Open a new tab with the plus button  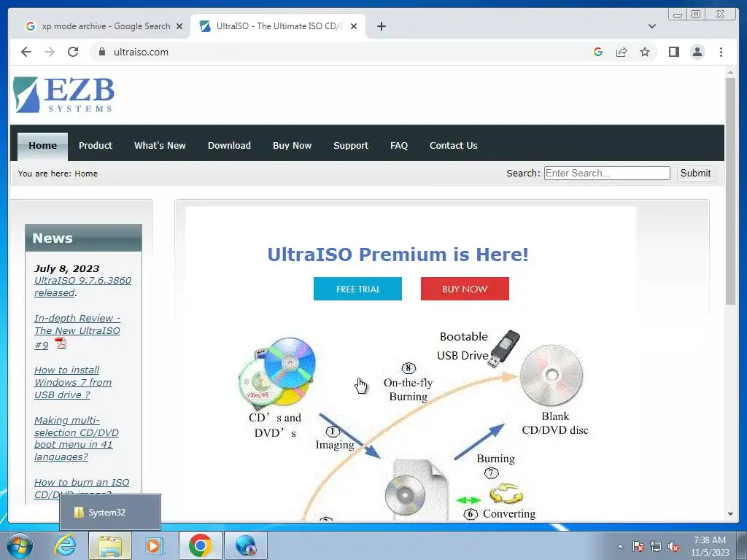(381, 26)
